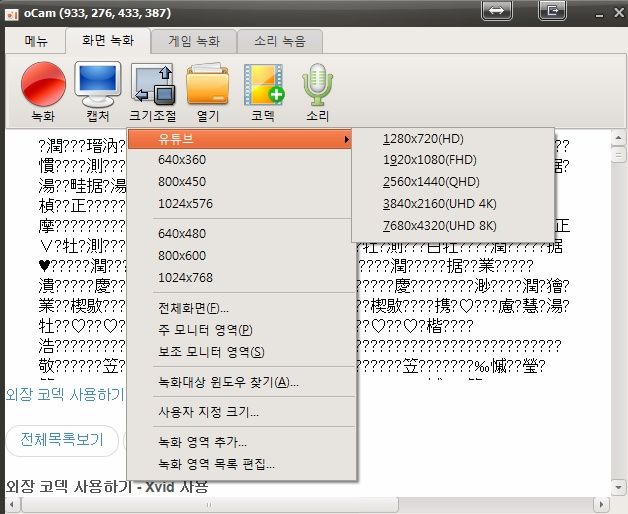The height and width of the screenshot is (514, 628).
Task: Click the vertical scrollbar down arrow
Action: pos(618,487)
